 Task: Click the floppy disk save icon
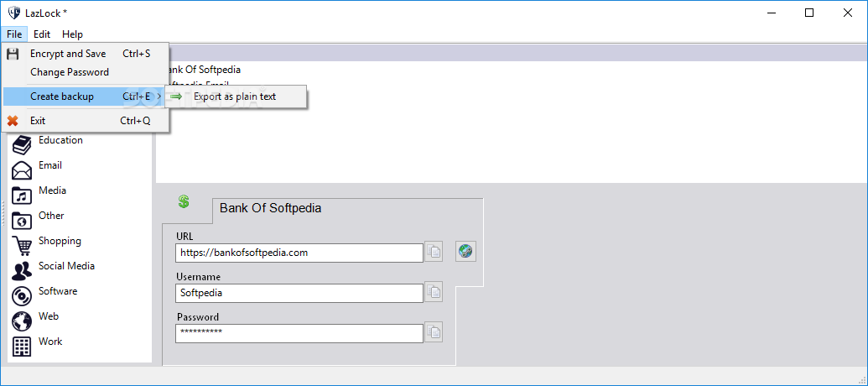[13, 54]
